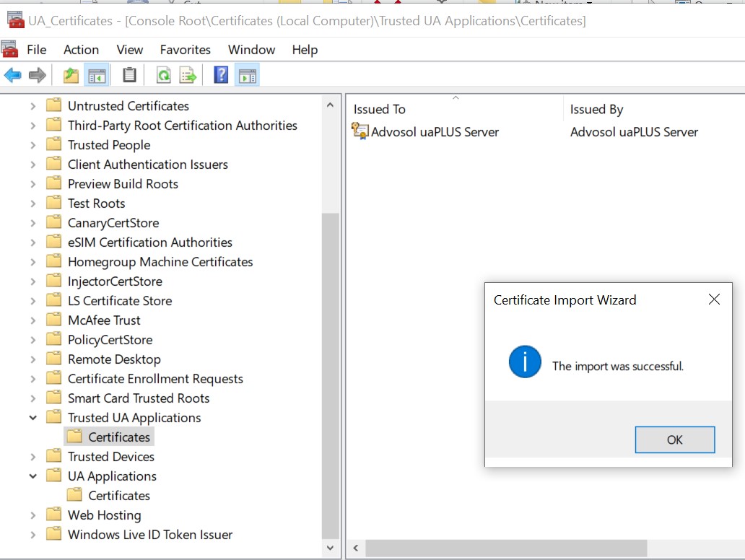Click the blue Back arrow in toolbar
The image size is (745, 560).
coord(12,75)
